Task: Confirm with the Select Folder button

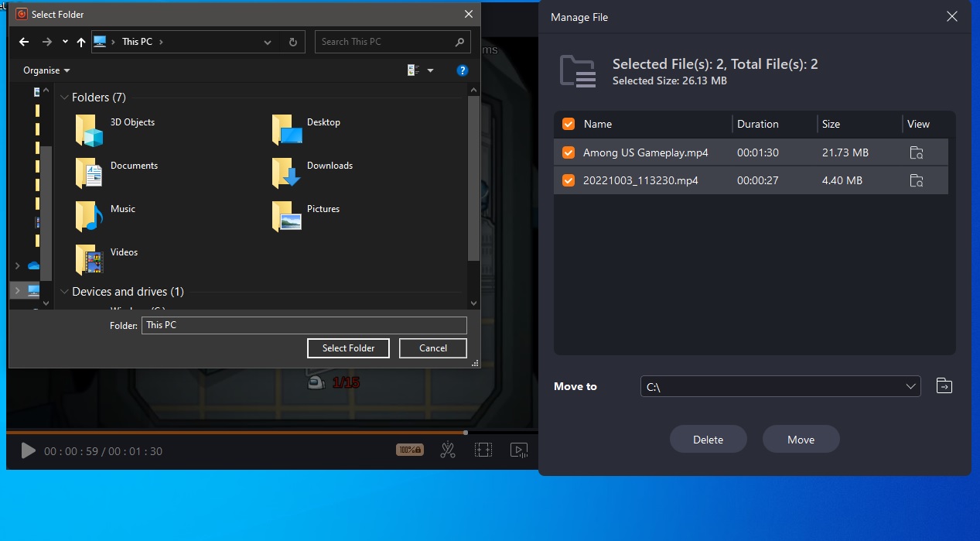Action: (348, 348)
